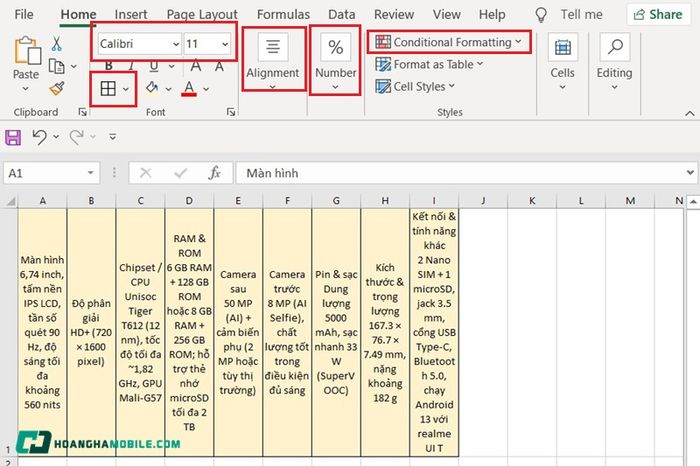Click the Undo arrow icon
Viewport: 700px width, 466px height.
[39, 137]
